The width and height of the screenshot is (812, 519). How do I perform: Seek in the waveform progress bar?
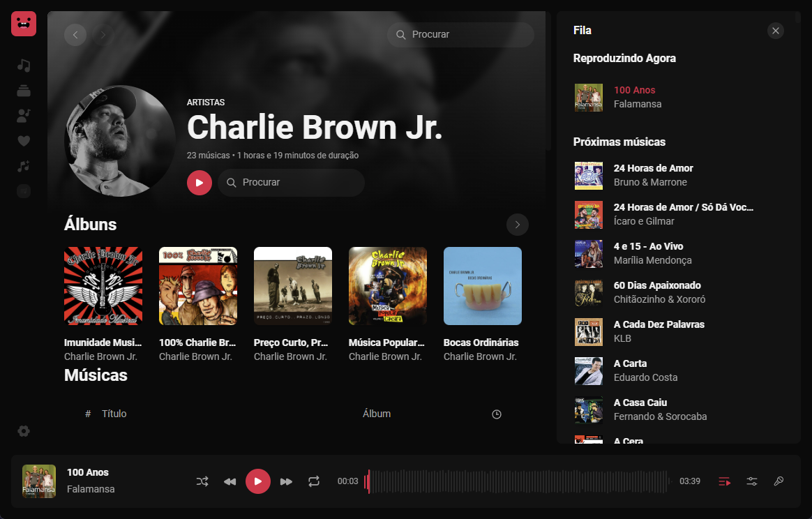pos(518,482)
